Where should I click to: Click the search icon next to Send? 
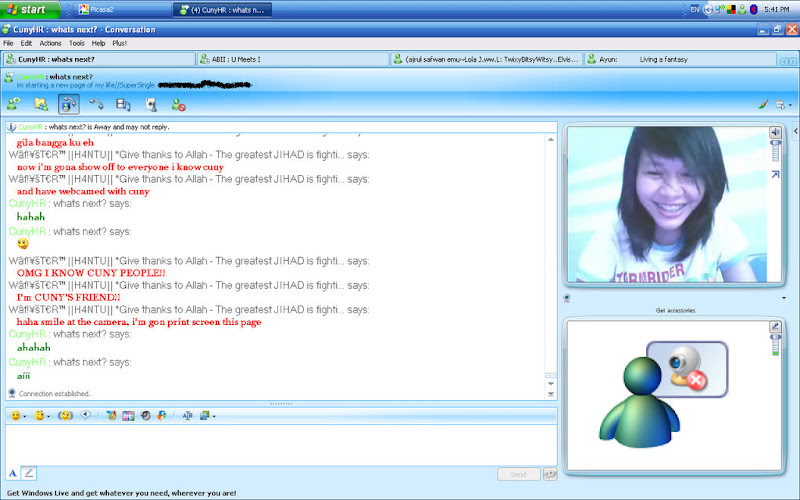coord(549,474)
